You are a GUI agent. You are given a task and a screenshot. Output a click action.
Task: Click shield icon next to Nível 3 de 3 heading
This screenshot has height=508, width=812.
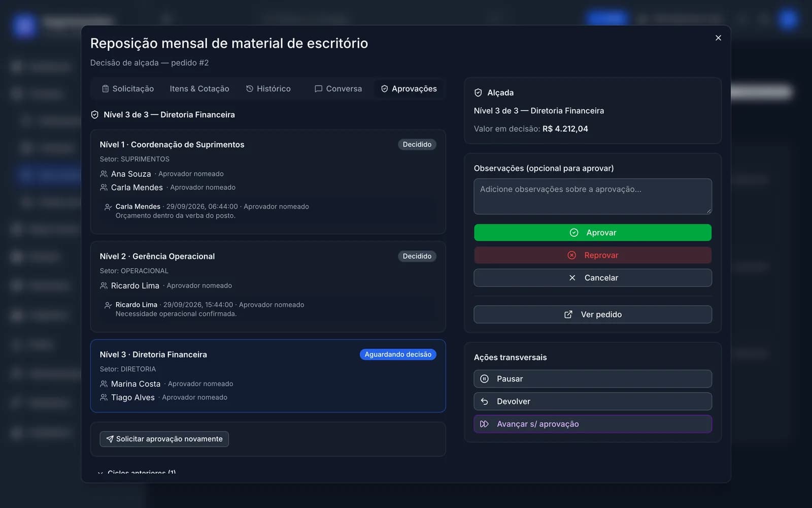coord(94,115)
